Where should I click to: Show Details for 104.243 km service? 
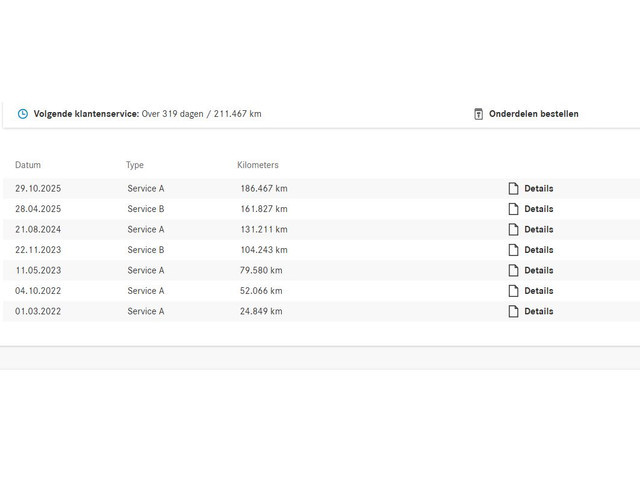(x=538, y=250)
